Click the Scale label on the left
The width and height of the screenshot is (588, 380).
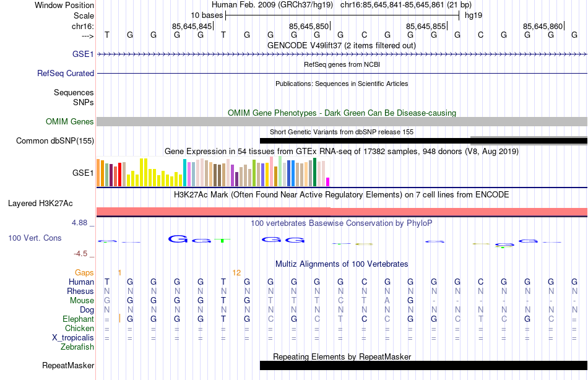point(84,15)
